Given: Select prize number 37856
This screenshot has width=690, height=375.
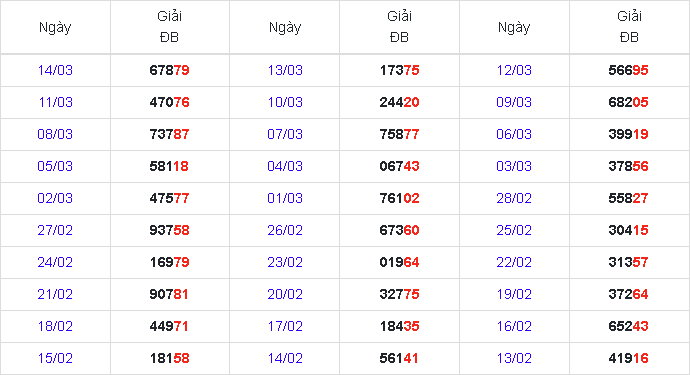Looking at the screenshot, I should (628, 166).
